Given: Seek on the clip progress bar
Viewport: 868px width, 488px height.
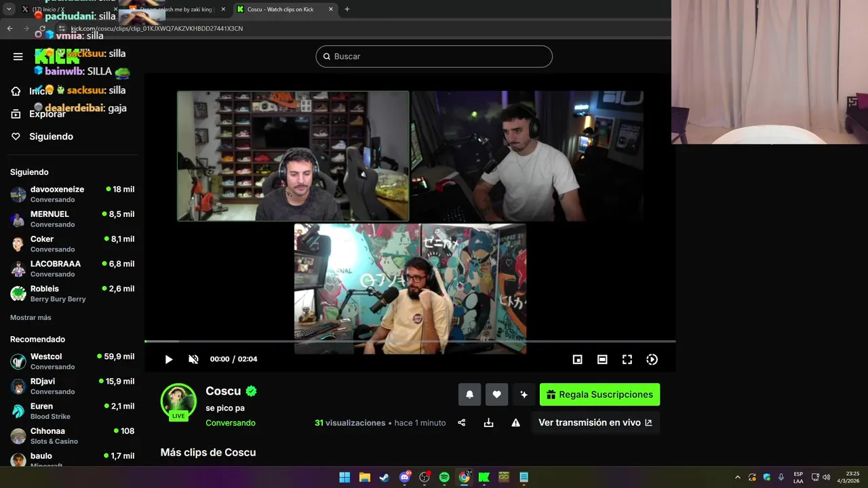Looking at the screenshot, I should [x=410, y=341].
